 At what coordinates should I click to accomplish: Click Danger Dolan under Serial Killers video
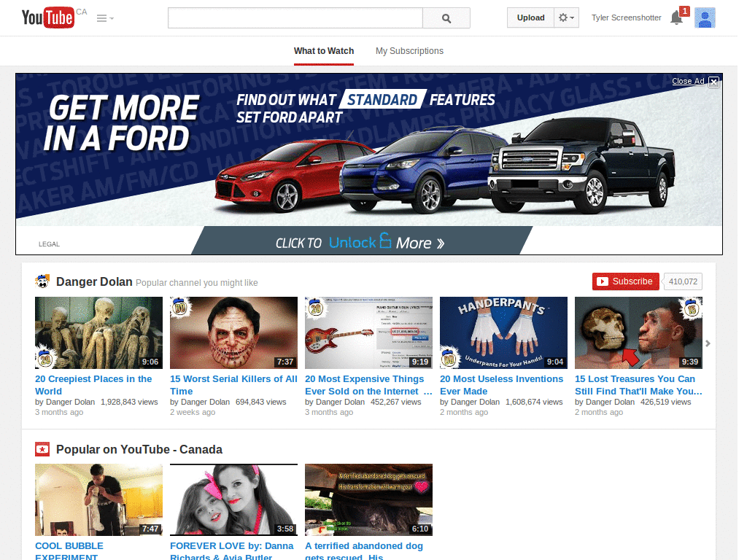coord(205,402)
